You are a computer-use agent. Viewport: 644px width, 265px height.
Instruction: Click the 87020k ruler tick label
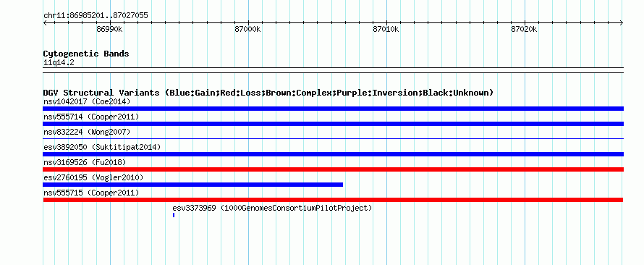click(x=525, y=30)
